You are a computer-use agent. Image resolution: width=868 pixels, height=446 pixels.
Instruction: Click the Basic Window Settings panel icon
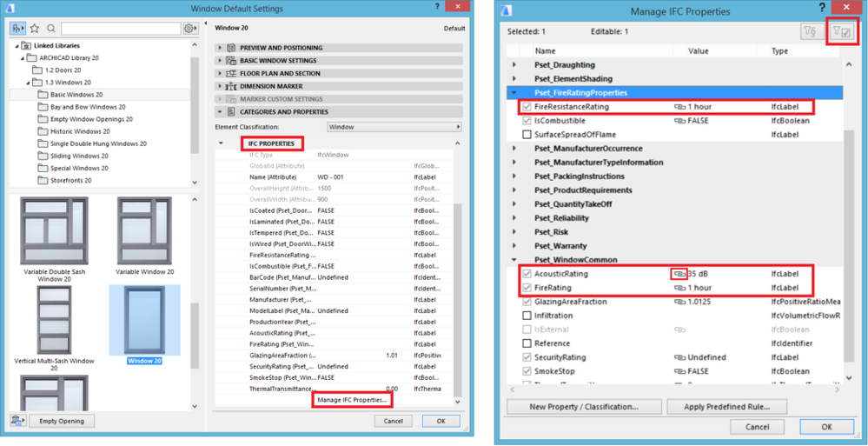(231, 60)
